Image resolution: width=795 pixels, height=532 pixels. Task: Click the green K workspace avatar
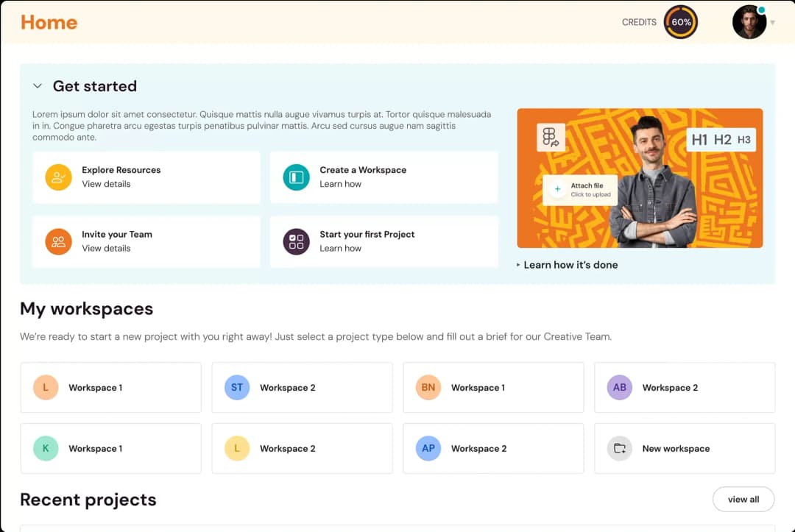(x=46, y=448)
